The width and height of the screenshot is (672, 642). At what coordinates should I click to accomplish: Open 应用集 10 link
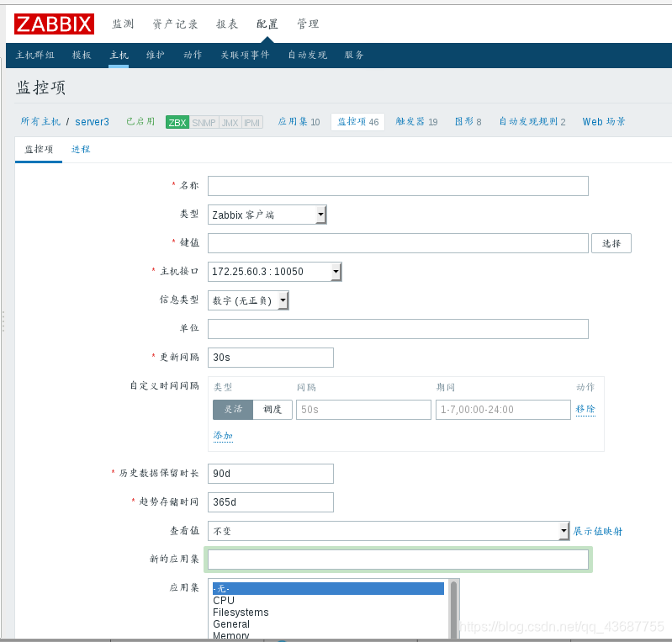[x=299, y=122]
